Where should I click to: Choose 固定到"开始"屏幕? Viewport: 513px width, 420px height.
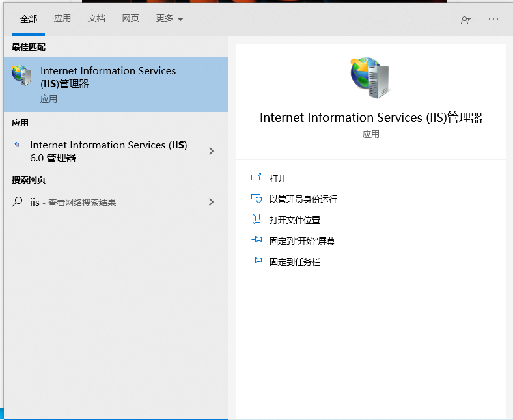point(302,241)
